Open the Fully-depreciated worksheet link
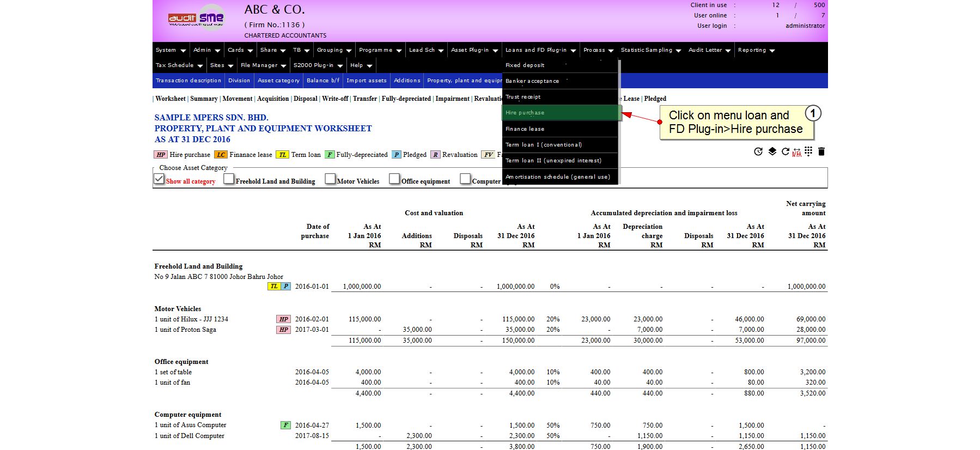980x450 pixels. [x=406, y=99]
